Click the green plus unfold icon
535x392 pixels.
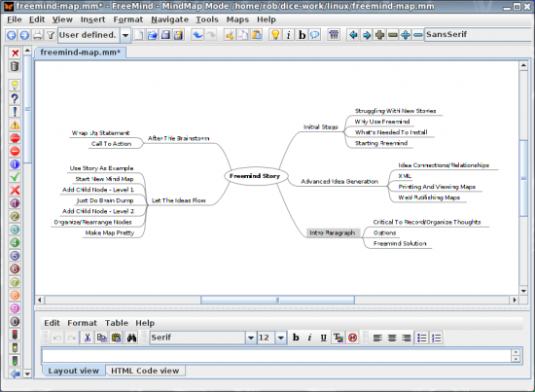379,35
